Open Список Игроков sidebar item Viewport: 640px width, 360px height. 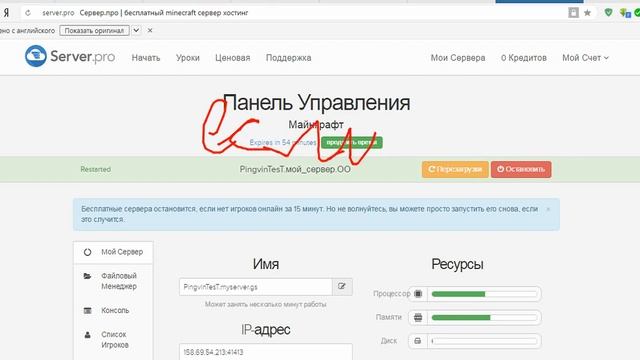[x=113, y=340]
